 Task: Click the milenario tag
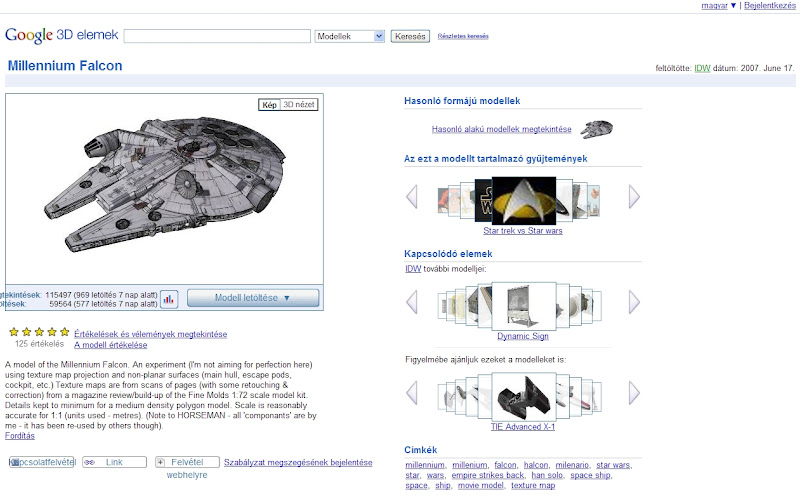coord(572,465)
